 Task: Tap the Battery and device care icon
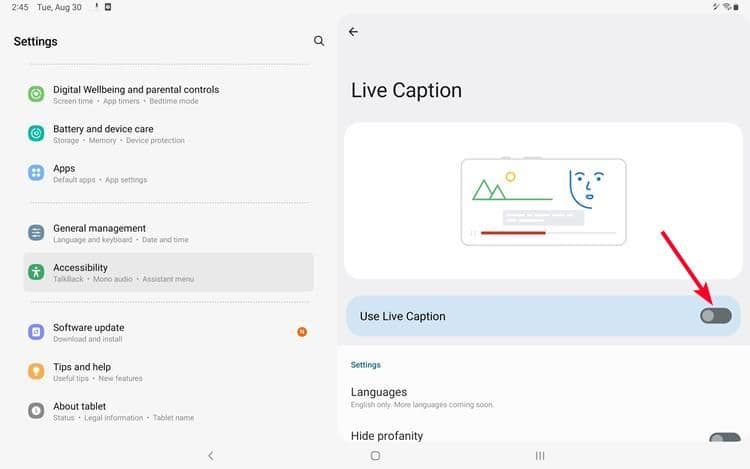coord(36,133)
